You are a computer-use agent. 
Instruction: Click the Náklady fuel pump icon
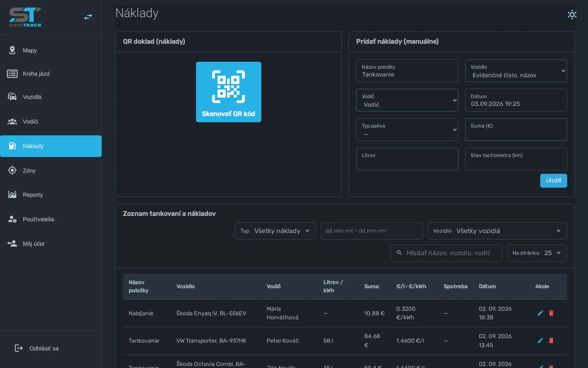12,146
